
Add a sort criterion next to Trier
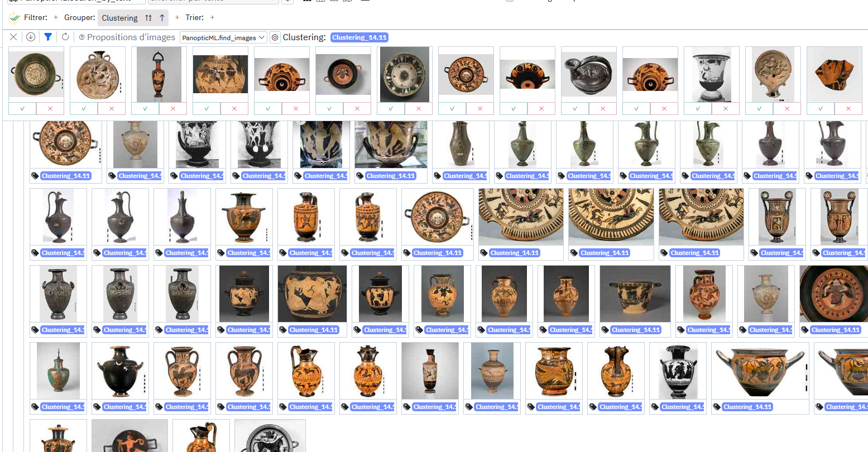[212, 18]
